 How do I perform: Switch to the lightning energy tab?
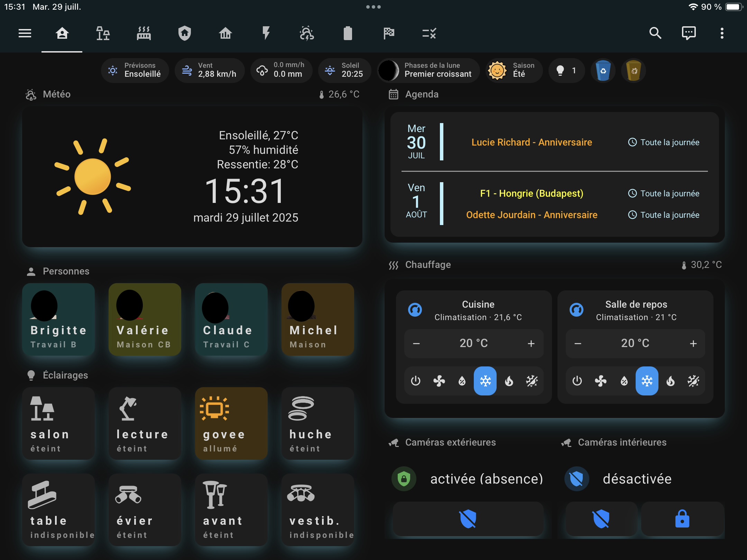[x=266, y=34]
